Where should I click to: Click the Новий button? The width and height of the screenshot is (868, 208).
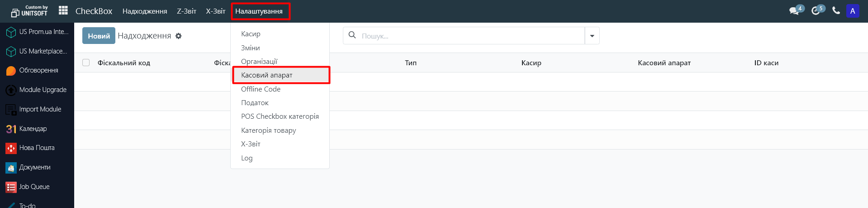[x=99, y=36]
